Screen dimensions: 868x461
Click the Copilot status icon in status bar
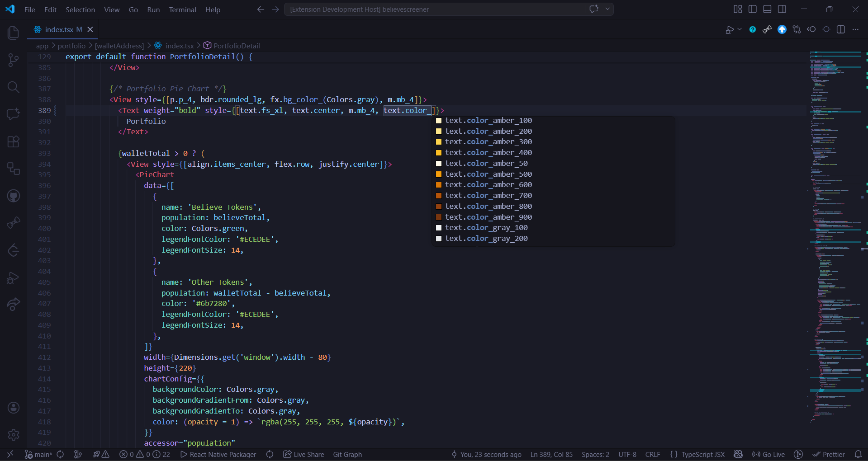coord(738,454)
